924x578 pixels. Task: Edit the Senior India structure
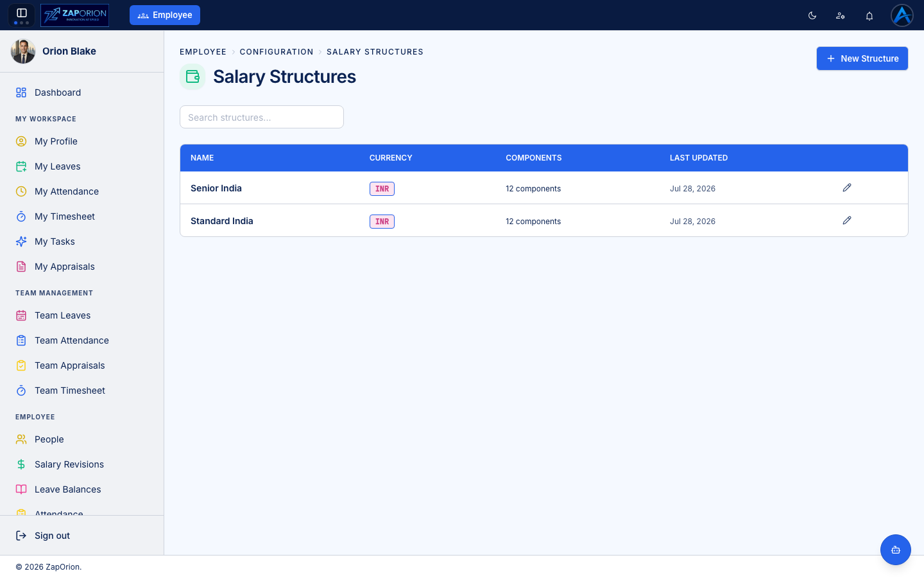(x=847, y=188)
